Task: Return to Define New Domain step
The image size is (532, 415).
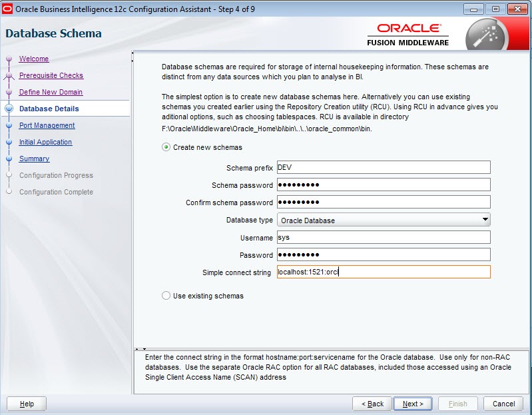Action: [51, 92]
